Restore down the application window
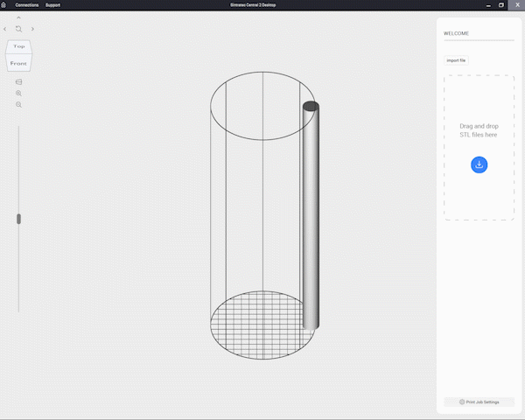 [x=501, y=5]
